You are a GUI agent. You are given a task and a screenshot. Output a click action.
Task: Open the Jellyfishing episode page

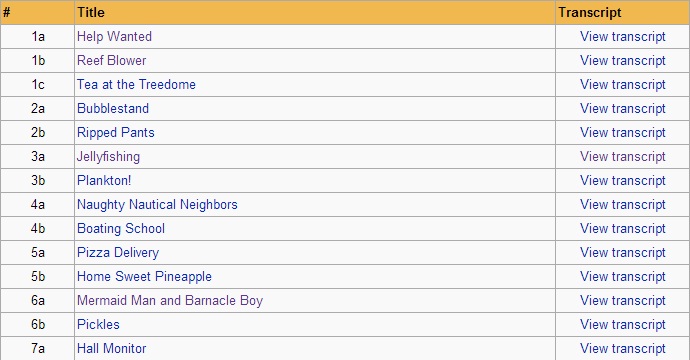108,157
